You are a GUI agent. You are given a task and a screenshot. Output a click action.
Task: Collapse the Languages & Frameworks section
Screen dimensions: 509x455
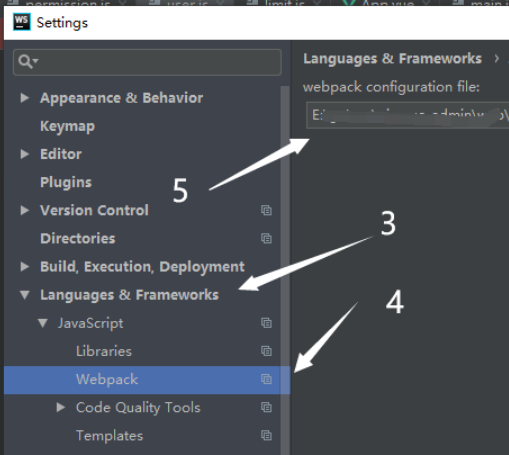click(x=25, y=295)
